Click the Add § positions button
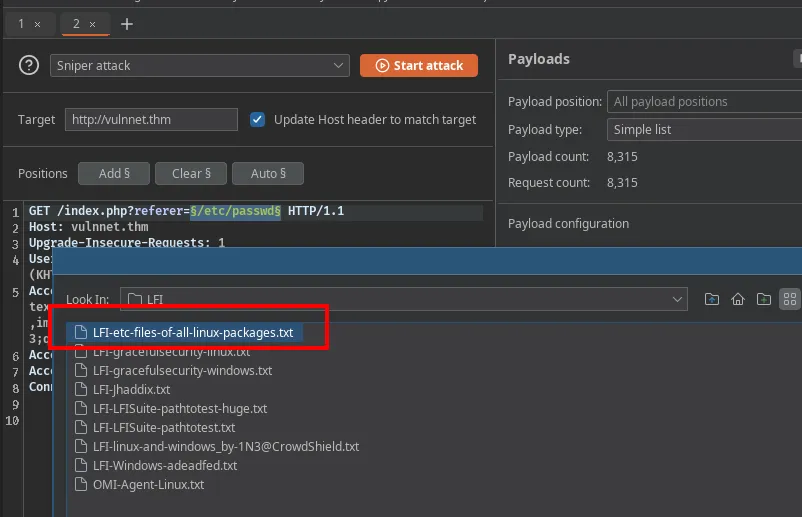 (114, 174)
